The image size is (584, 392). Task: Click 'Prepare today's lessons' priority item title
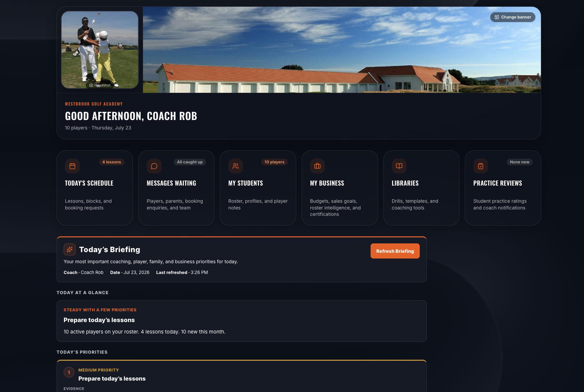pyautogui.click(x=112, y=379)
